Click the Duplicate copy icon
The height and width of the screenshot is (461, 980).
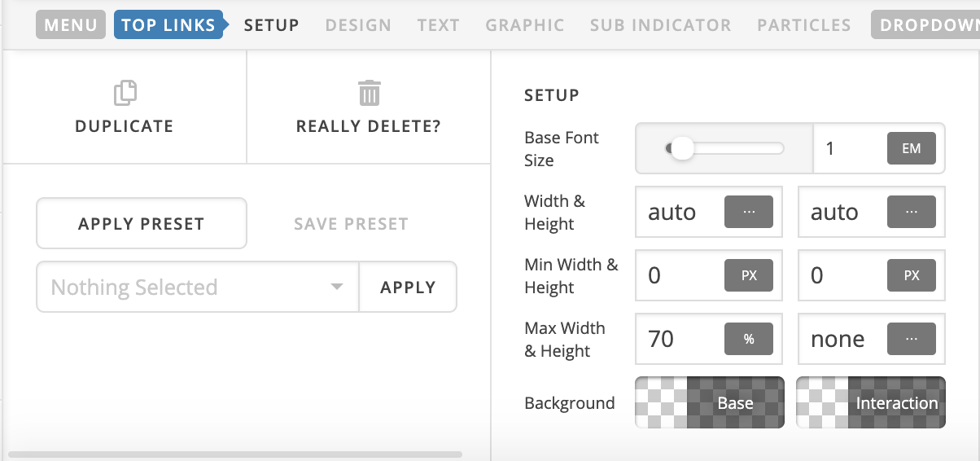point(125,94)
